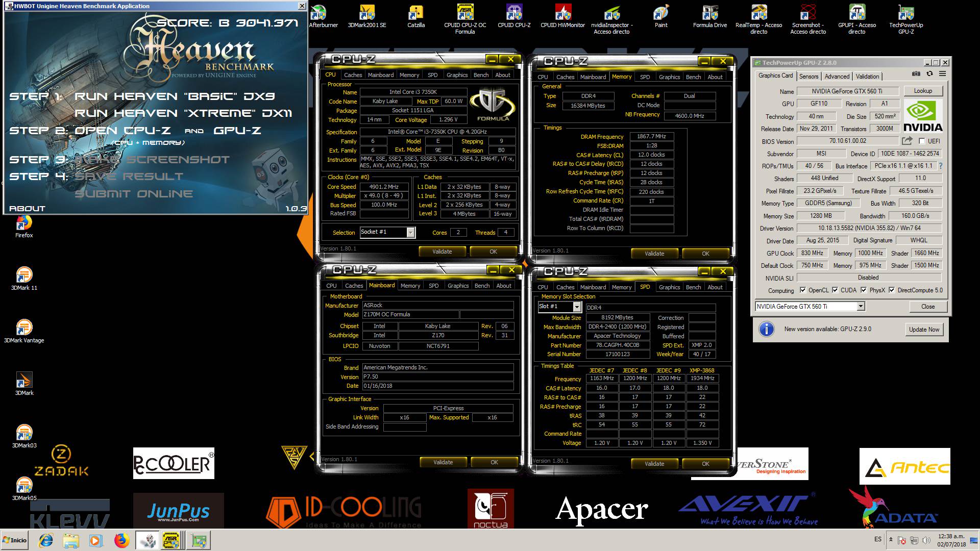Click Validate in the CPU-Z SPD window
This screenshot has width=980, height=551.
click(654, 464)
